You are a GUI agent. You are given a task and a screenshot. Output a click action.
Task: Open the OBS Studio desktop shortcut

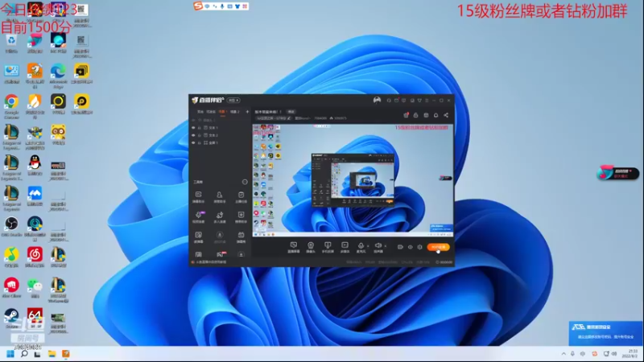tap(11, 227)
